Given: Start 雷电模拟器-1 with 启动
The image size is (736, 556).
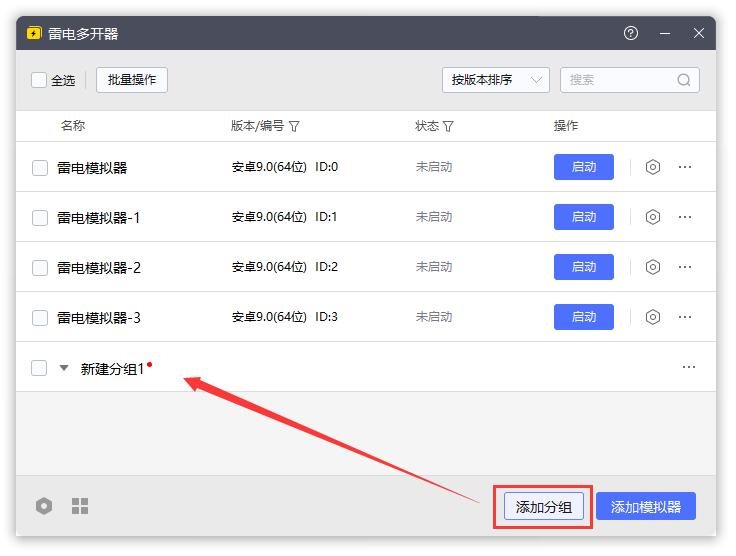Looking at the screenshot, I should coord(583,217).
